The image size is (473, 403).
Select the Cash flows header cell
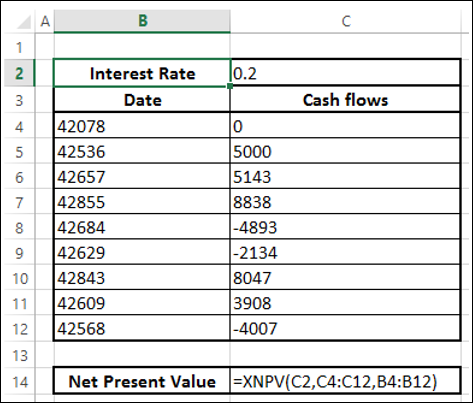click(x=345, y=100)
